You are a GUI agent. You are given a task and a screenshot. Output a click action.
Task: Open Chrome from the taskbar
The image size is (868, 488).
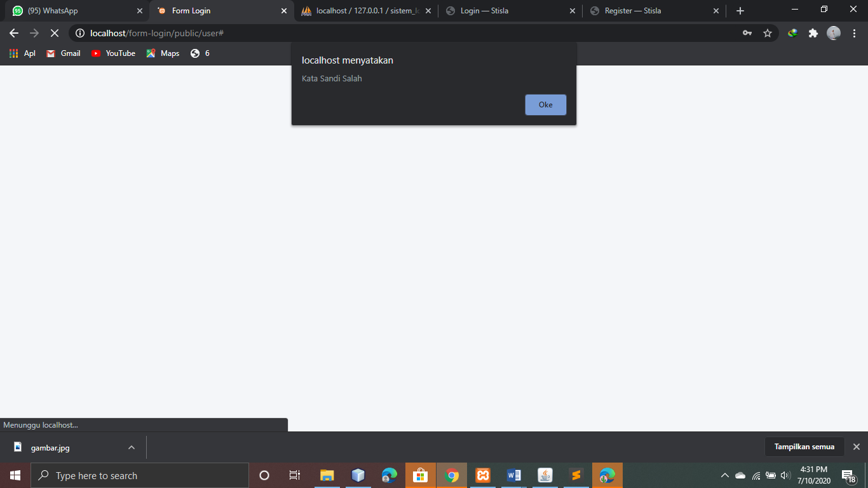pyautogui.click(x=452, y=475)
